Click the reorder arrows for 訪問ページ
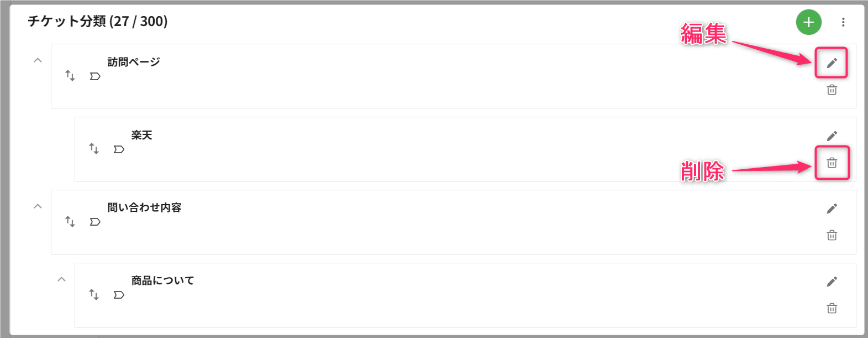Viewport: 868px width, 338px height. tap(70, 75)
